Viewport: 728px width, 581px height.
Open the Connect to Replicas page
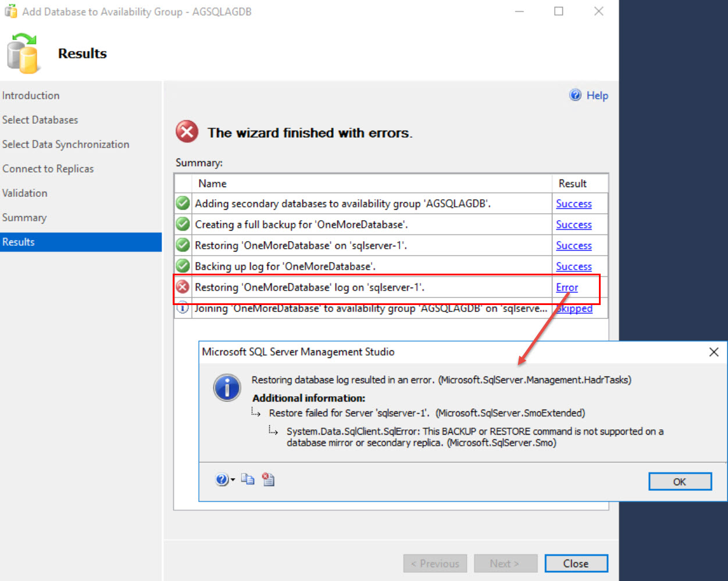click(48, 168)
